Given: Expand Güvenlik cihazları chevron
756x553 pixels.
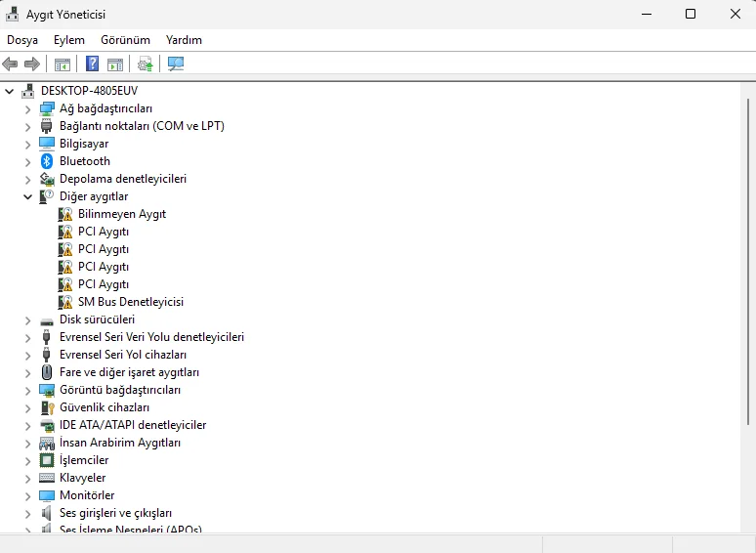Looking at the screenshot, I should pos(28,408).
